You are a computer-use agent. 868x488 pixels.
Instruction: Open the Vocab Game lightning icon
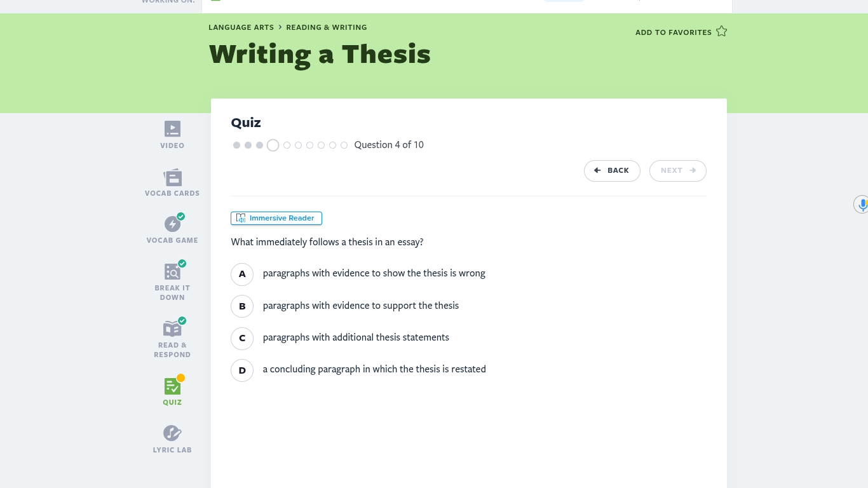click(172, 224)
